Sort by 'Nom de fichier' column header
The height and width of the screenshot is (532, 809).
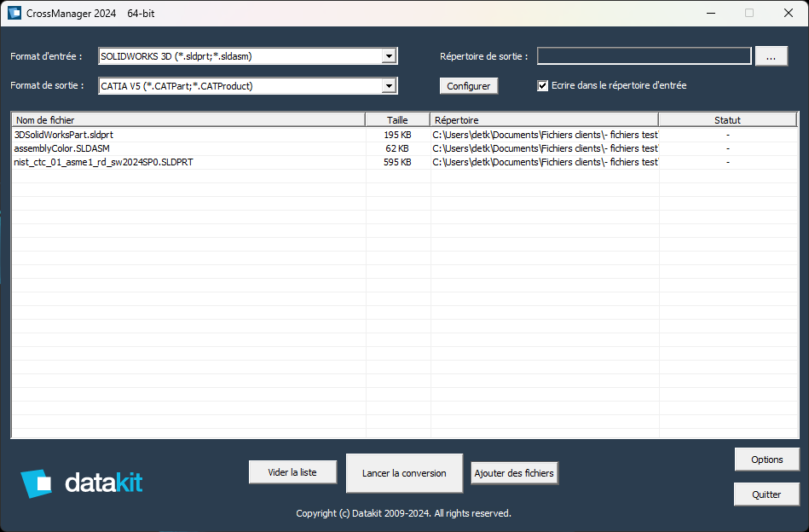[188, 120]
